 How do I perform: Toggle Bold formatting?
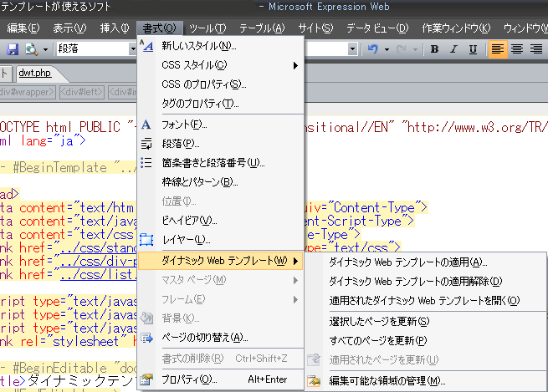point(434,49)
